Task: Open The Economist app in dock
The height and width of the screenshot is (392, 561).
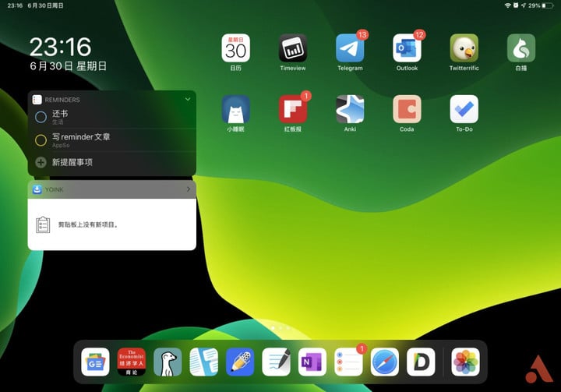Action: coord(132,362)
